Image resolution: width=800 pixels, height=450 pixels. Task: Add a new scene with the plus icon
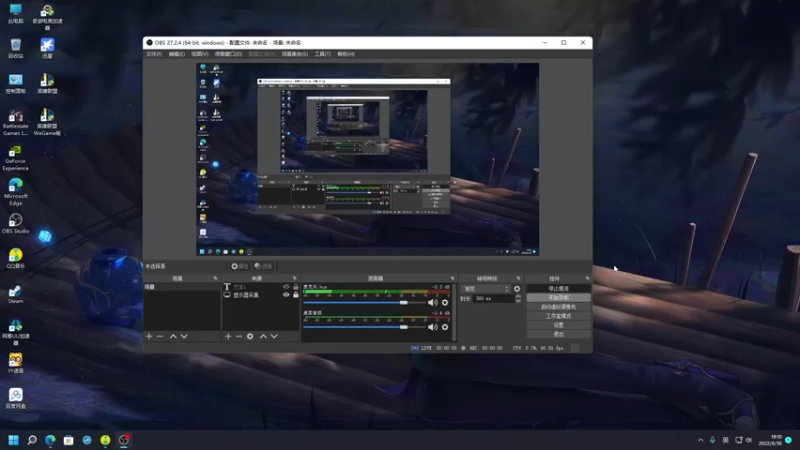pos(149,336)
